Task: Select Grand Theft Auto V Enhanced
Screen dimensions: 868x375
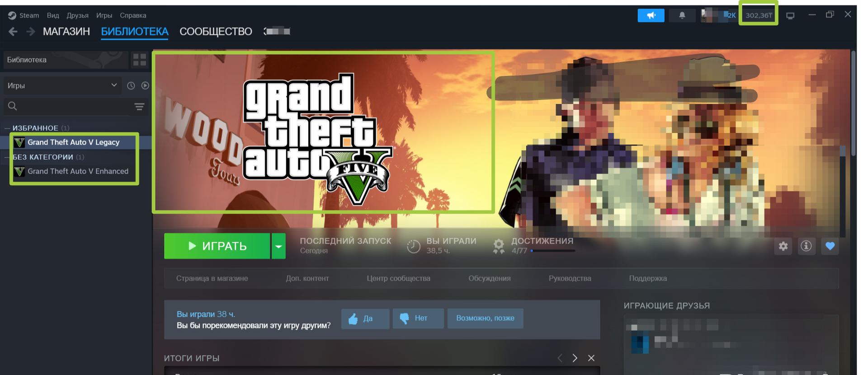Action: coord(78,171)
